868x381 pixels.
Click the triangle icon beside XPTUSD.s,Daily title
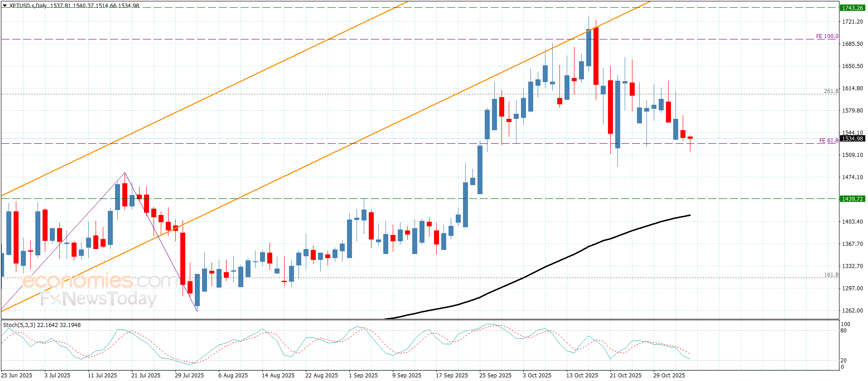coord(5,6)
